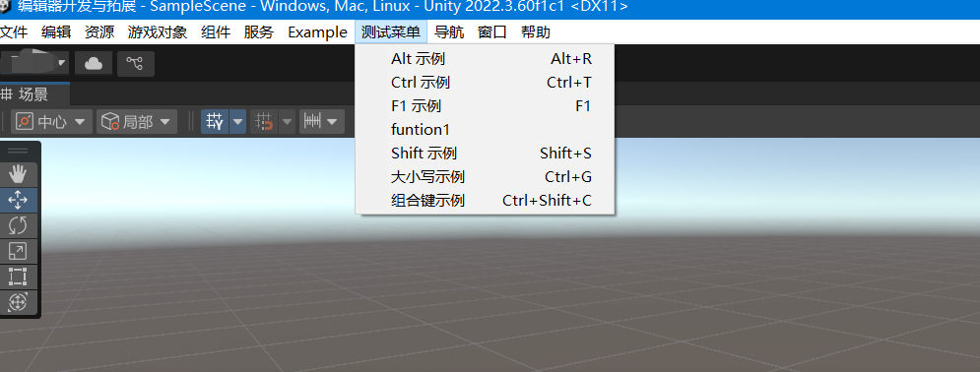Choose the funtion1 menu entry
The image size is (980, 372).
(x=485, y=130)
